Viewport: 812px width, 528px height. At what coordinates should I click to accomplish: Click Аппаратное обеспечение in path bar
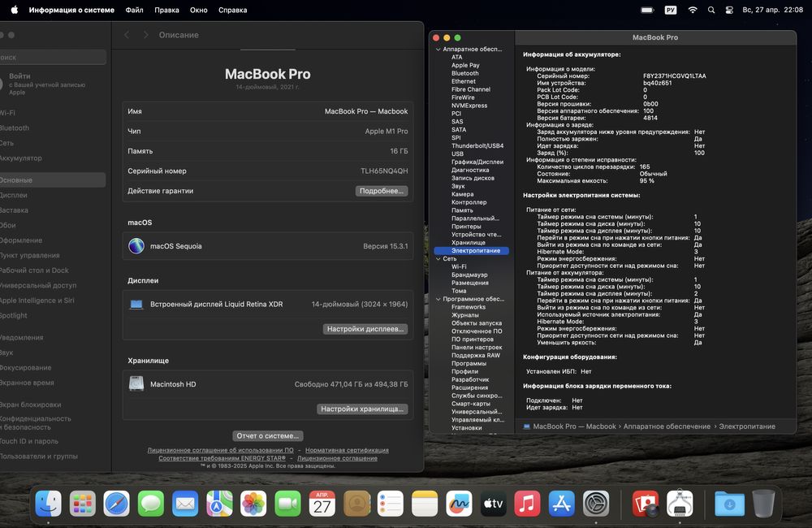click(x=667, y=426)
